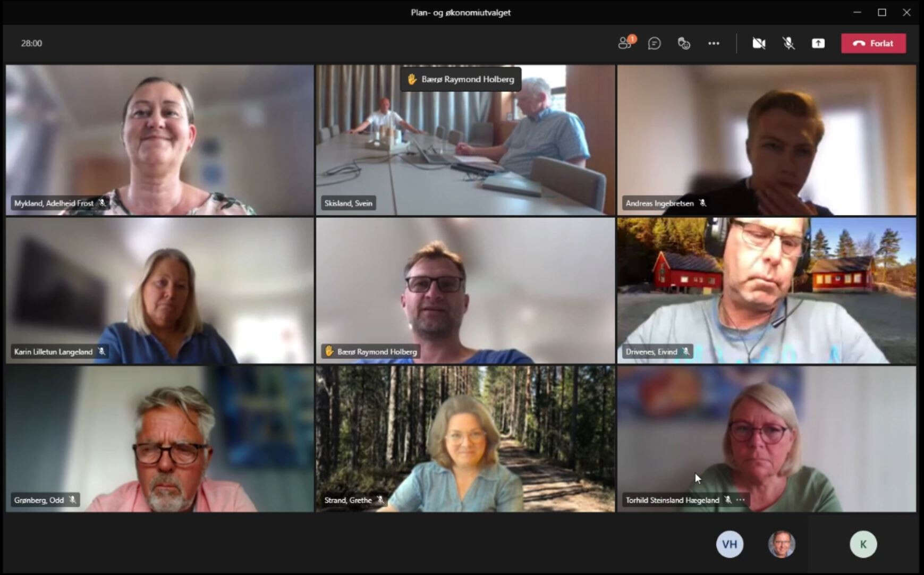The width and height of the screenshot is (924, 575).
Task: Open more options on Torhild Steinsland Hægeland tile
Action: tap(741, 500)
